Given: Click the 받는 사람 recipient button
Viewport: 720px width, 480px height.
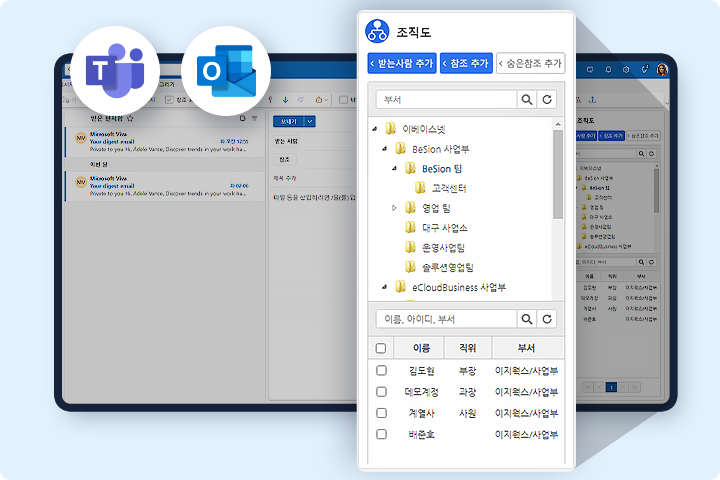Looking at the screenshot, I should [x=286, y=141].
